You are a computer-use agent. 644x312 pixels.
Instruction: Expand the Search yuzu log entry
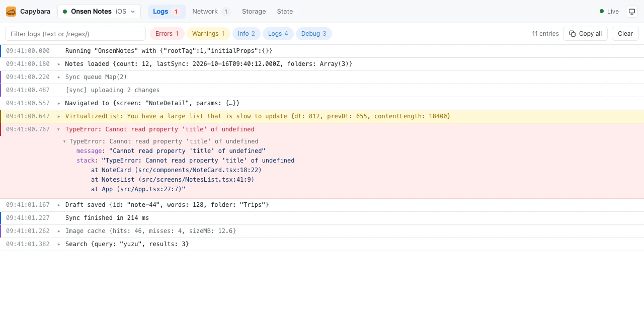(59, 244)
